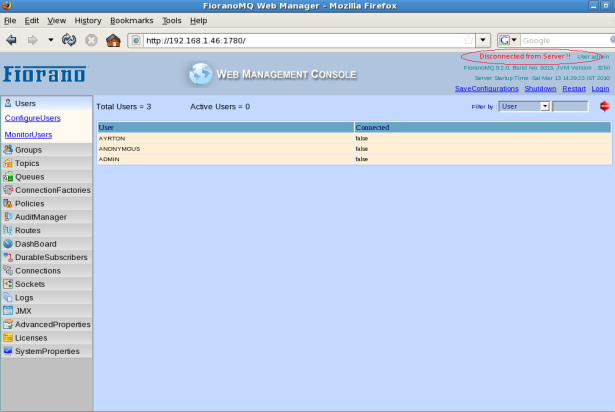Open the File menu
Image resolution: width=615 pixels, height=412 pixels.
(x=10, y=21)
